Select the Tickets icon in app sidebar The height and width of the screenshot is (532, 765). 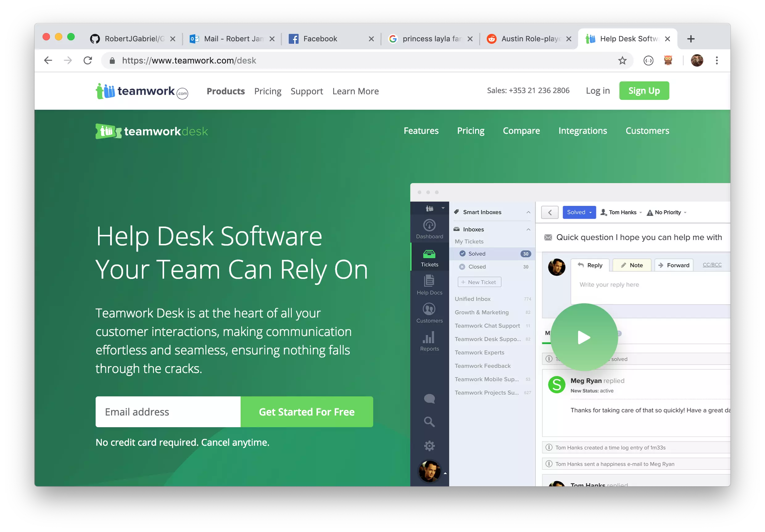coord(429,258)
